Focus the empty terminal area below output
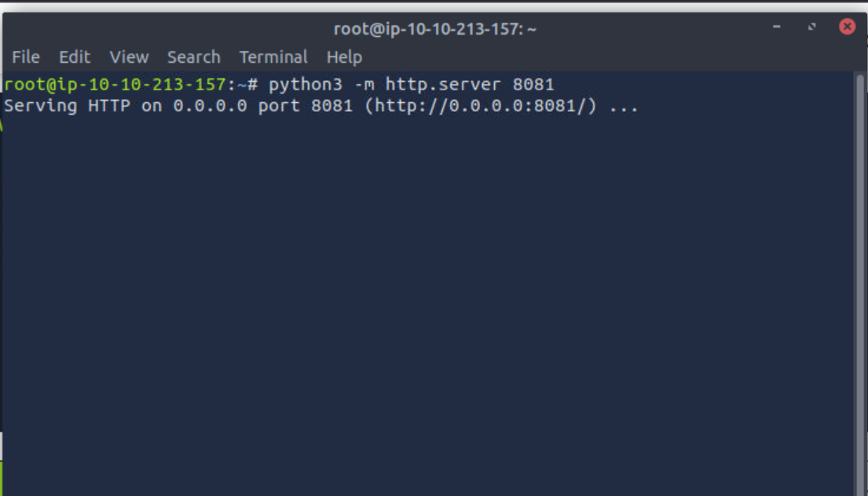Viewport: 868px width, 496px height. (x=424, y=299)
